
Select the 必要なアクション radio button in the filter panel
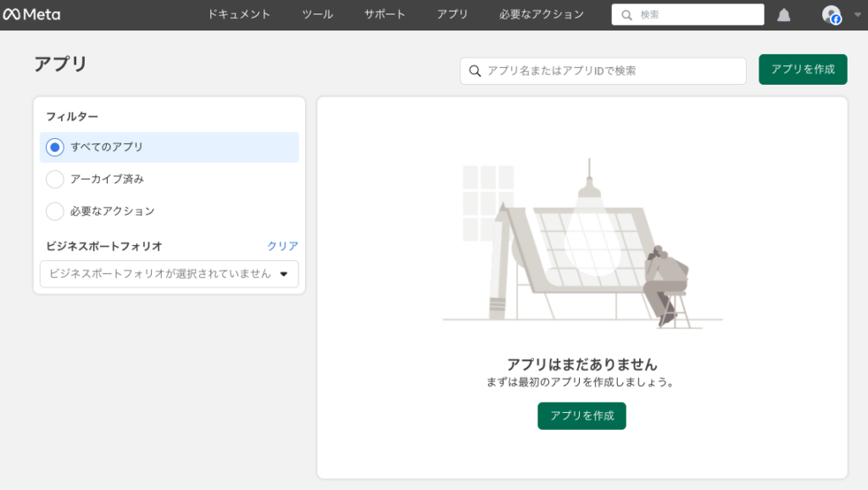tap(55, 211)
